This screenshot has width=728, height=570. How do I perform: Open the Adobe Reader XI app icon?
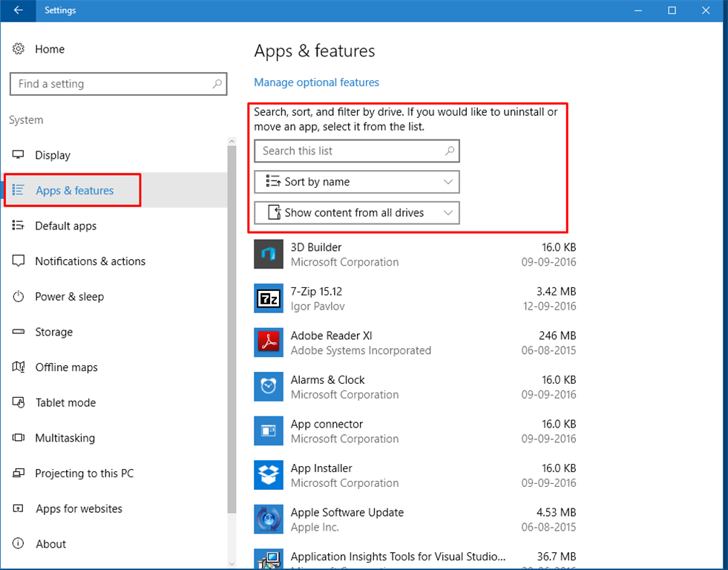tap(268, 342)
